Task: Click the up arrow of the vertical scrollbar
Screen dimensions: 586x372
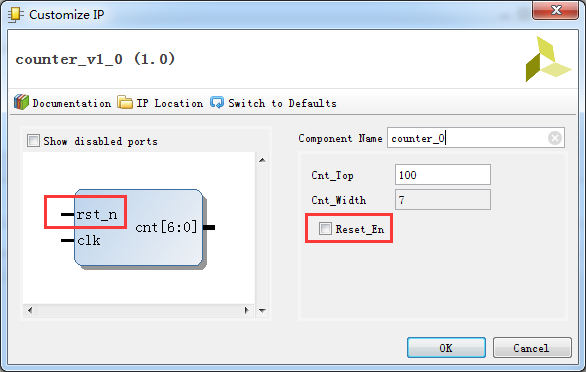Action: (262, 160)
